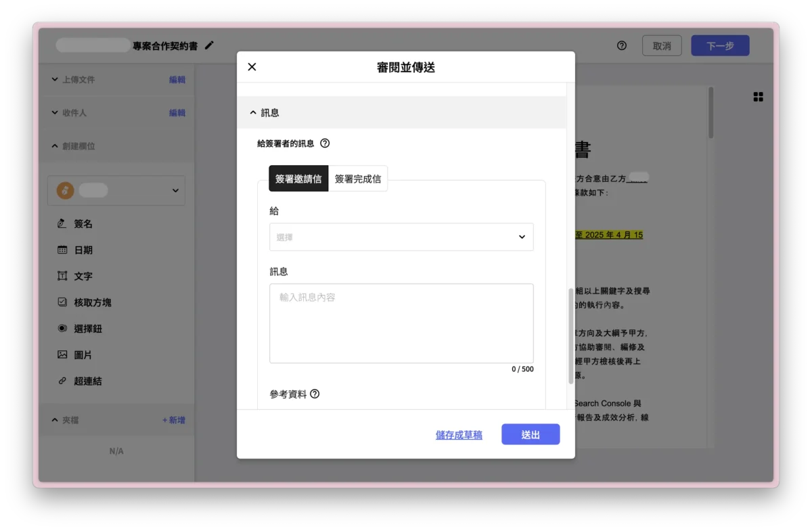Switch to the 簽署邀請信 tab
This screenshot has height=531, width=812.
click(298, 178)
